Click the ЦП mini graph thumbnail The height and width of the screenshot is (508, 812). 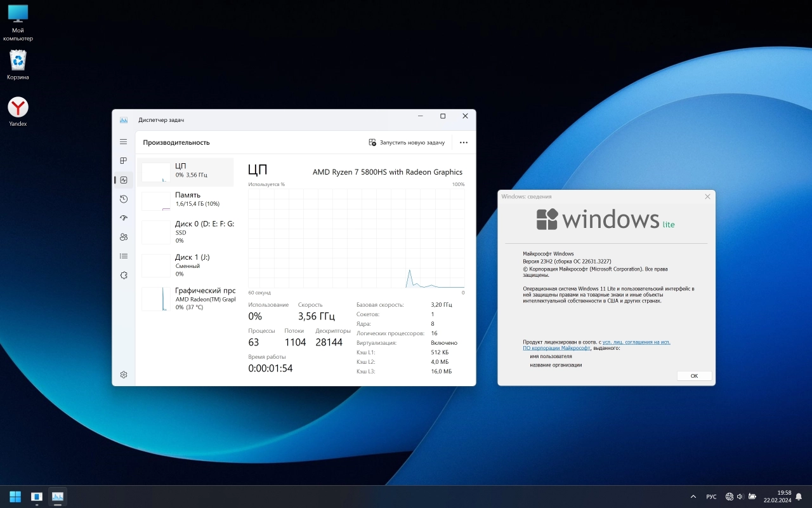tap(156, 172)
